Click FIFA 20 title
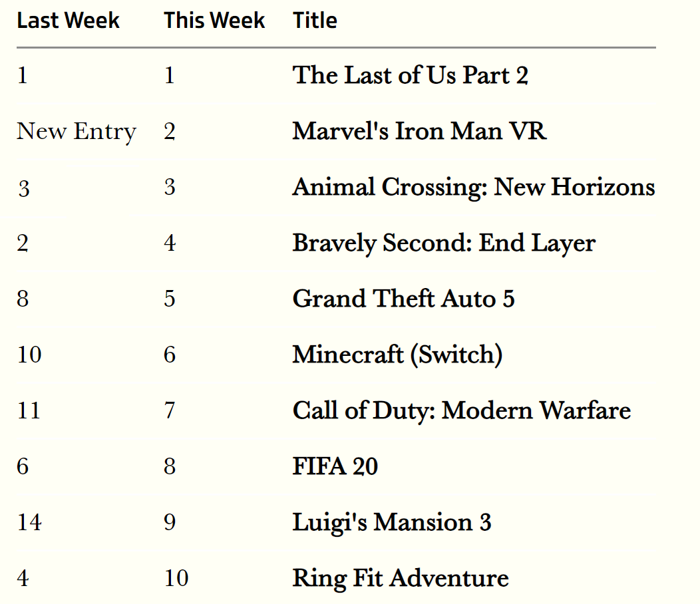Viewport: 700px width, 604px height. (335, 466)
